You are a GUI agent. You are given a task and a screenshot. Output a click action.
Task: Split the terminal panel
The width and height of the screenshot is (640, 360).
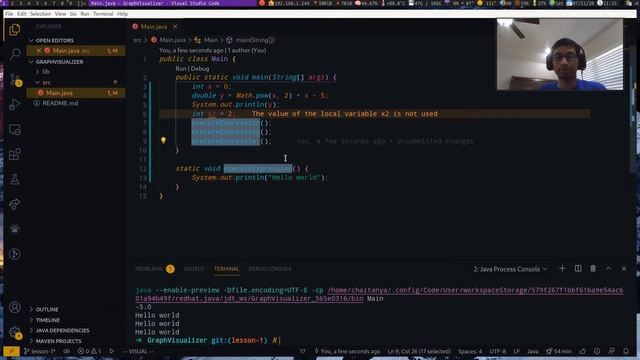click(578, 268)
